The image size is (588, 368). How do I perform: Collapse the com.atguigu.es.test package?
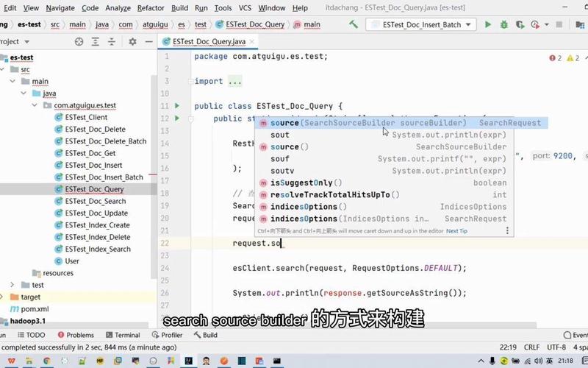coord(35,105)
